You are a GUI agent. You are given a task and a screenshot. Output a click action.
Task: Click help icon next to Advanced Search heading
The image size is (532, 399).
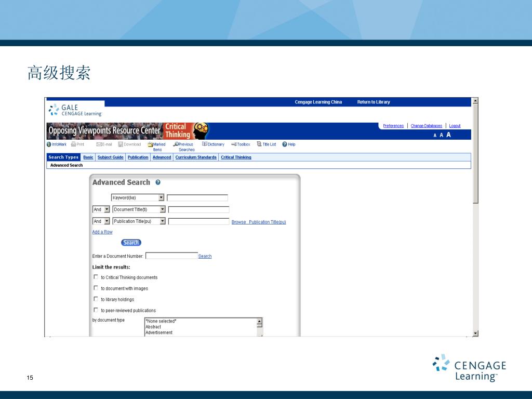(158, 182)
